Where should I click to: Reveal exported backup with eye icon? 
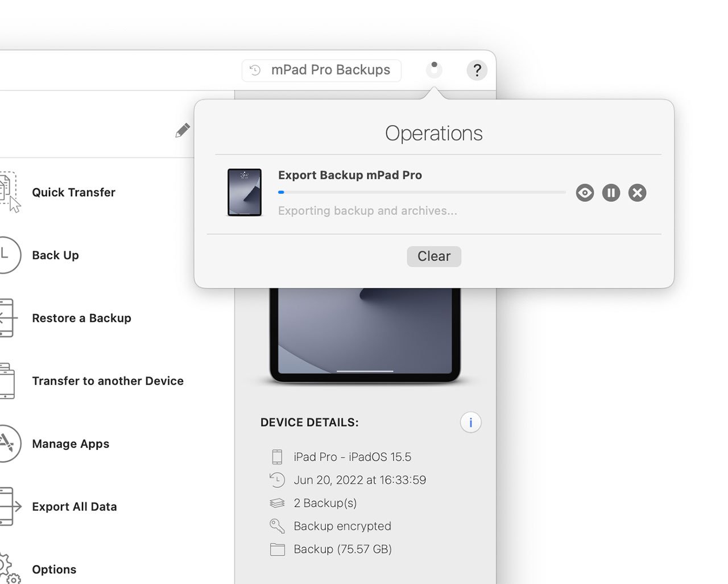(x=585, y=193)
